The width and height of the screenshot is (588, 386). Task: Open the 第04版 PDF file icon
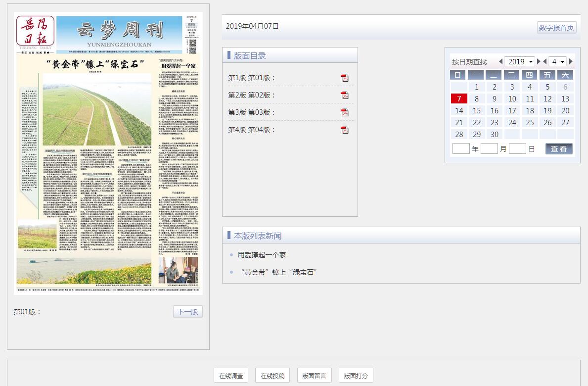(x=345, y=130)
